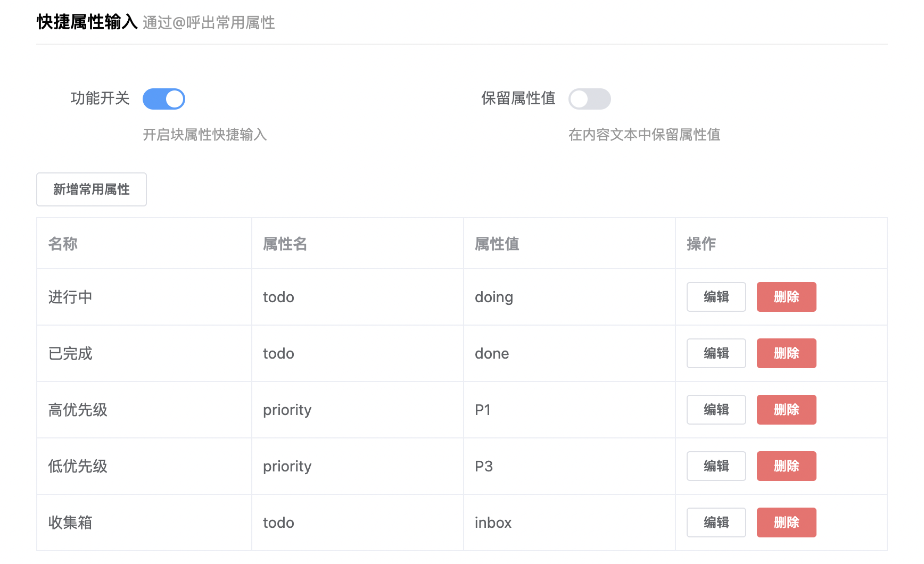
Task: Click the 操作 column header
Action: 700,244
